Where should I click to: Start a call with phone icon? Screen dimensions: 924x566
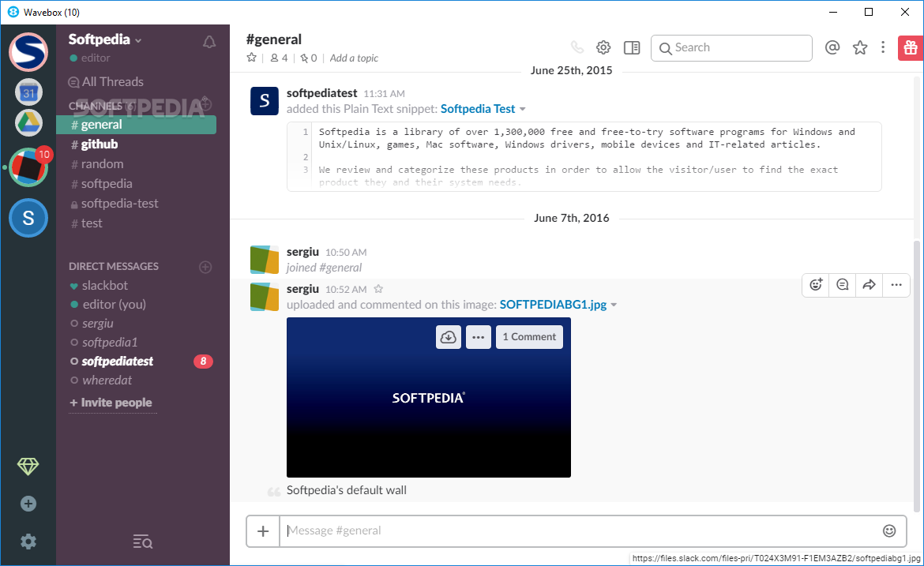[577, 47]
